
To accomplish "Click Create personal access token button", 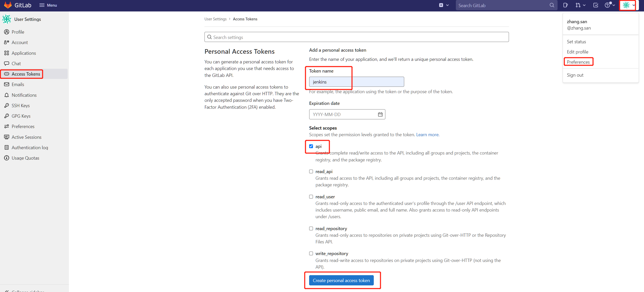I will coord(341,280).
